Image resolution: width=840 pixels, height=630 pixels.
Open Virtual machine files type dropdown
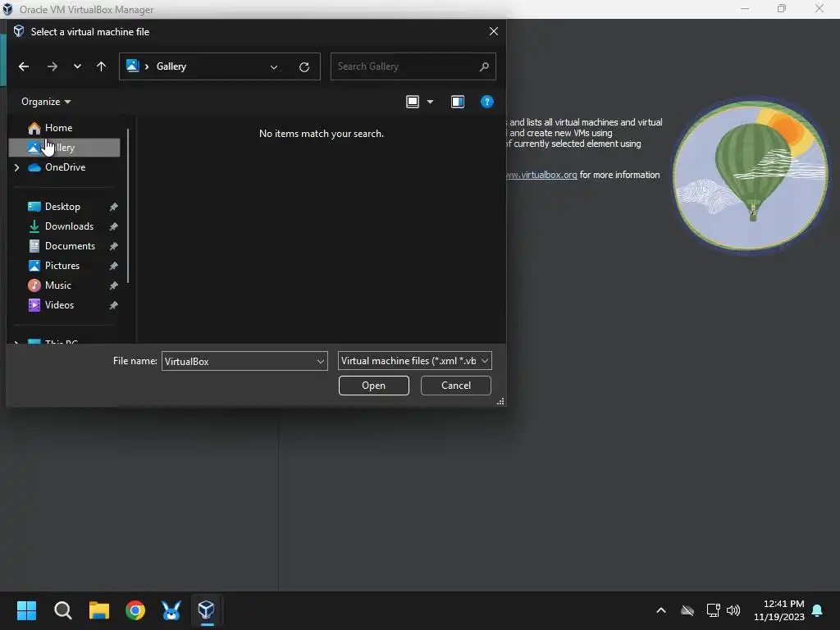tap(414, 361)
